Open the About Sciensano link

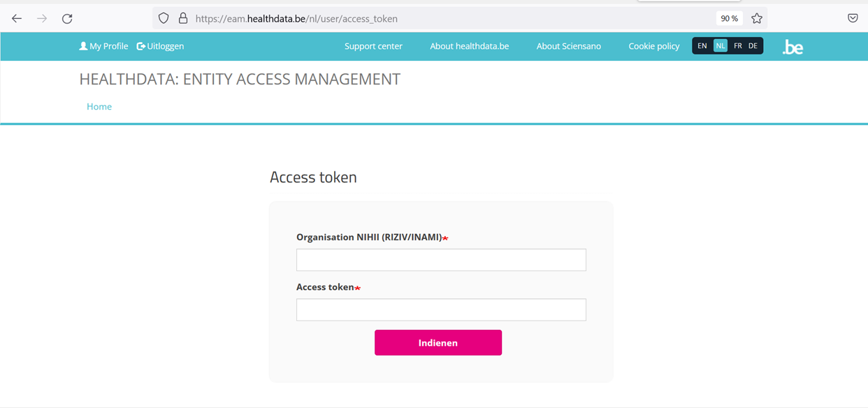coord(569,46)
